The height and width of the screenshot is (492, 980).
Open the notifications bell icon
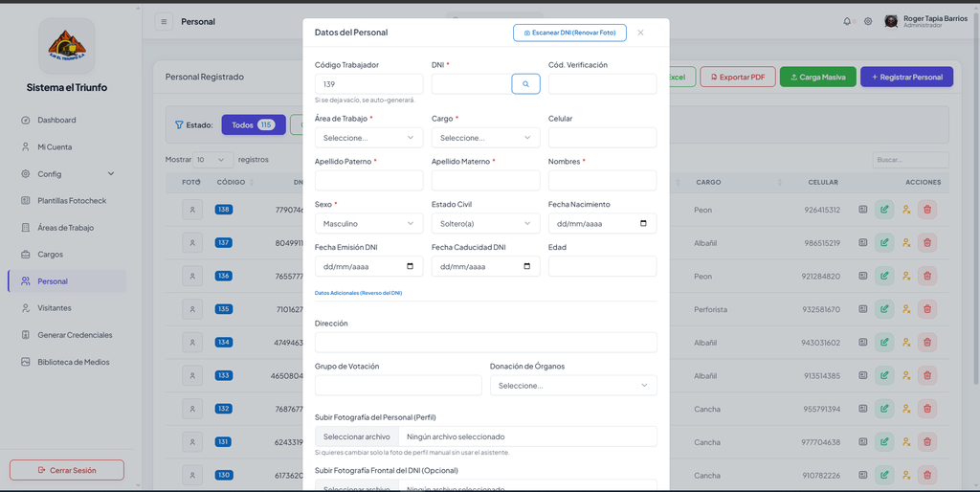pos(847,21)
